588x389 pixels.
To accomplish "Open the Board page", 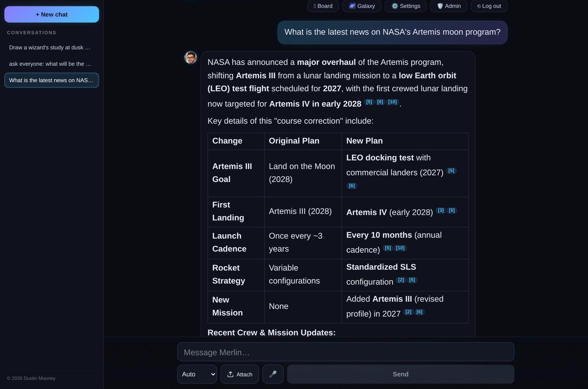I will pyautogui.click(x=323, y=6).
